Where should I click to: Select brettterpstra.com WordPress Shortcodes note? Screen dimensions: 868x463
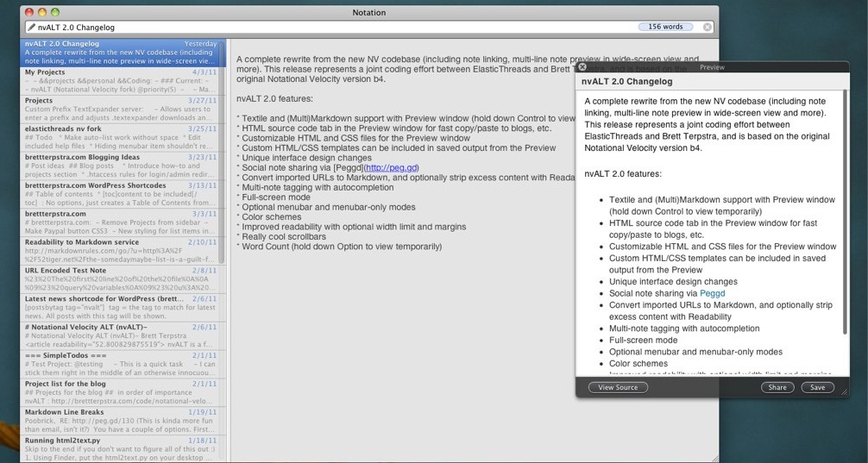(x=122, y=194)
